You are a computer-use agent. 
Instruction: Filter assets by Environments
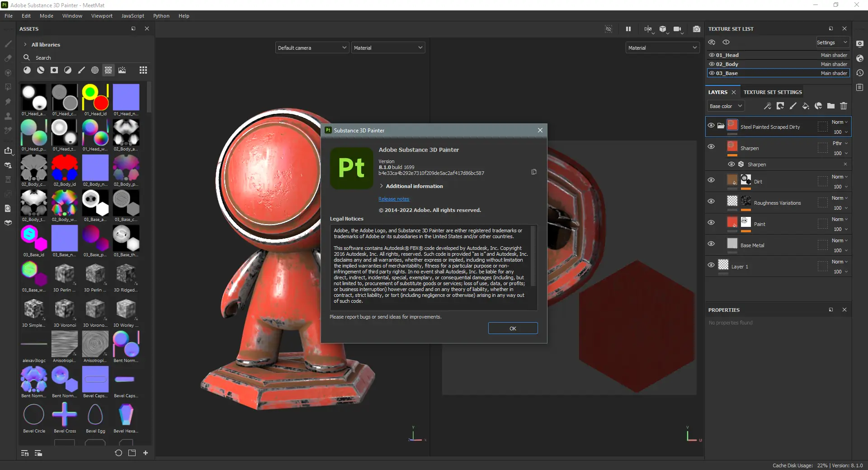click(122, 70)
